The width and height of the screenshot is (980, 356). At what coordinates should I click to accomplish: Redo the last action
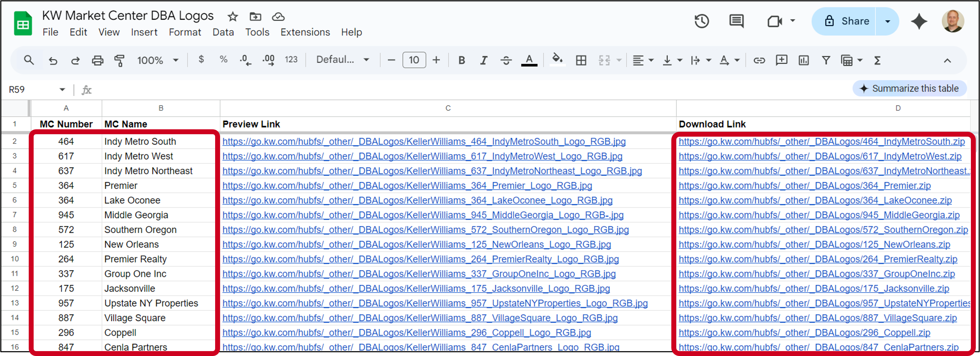(75, 60)
